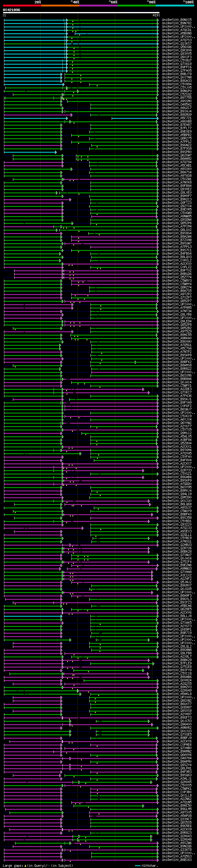Click the cyan ~100% identity legend segment

click(x=175, y=6)
